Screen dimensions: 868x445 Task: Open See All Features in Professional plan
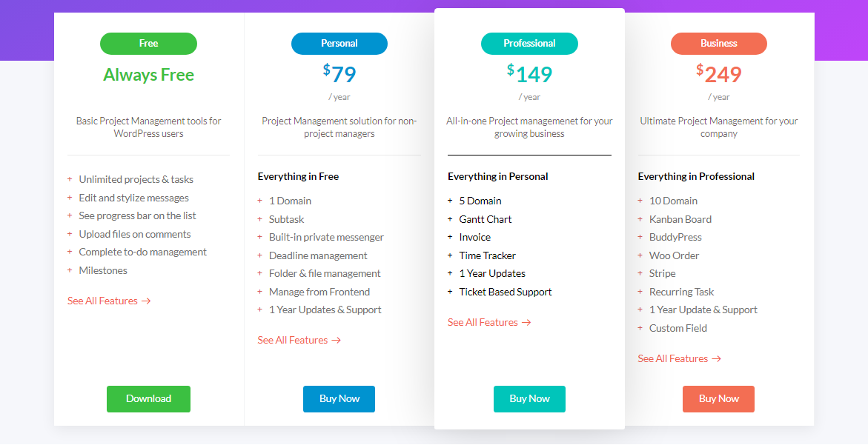(x=489, y=322)
